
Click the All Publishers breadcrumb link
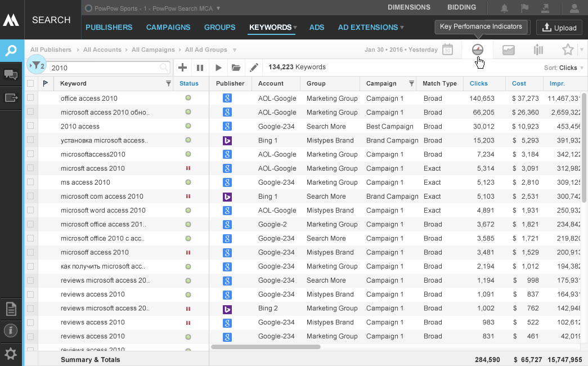coord(51,50)
